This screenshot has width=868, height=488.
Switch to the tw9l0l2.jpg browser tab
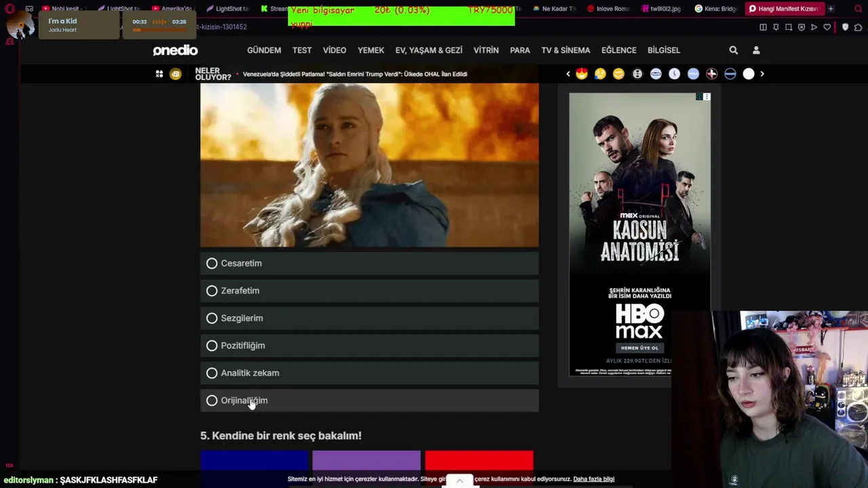pos(661,9)
